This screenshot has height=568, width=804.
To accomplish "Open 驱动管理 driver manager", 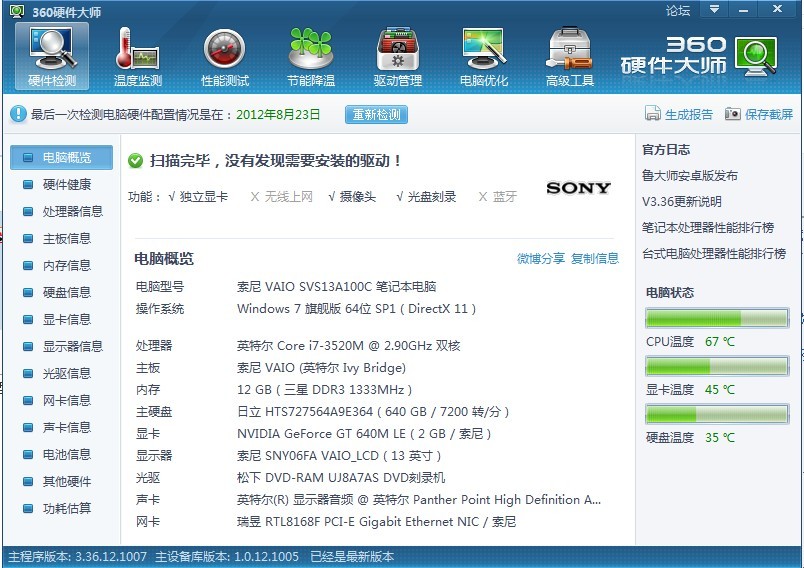I will (397, 56).
